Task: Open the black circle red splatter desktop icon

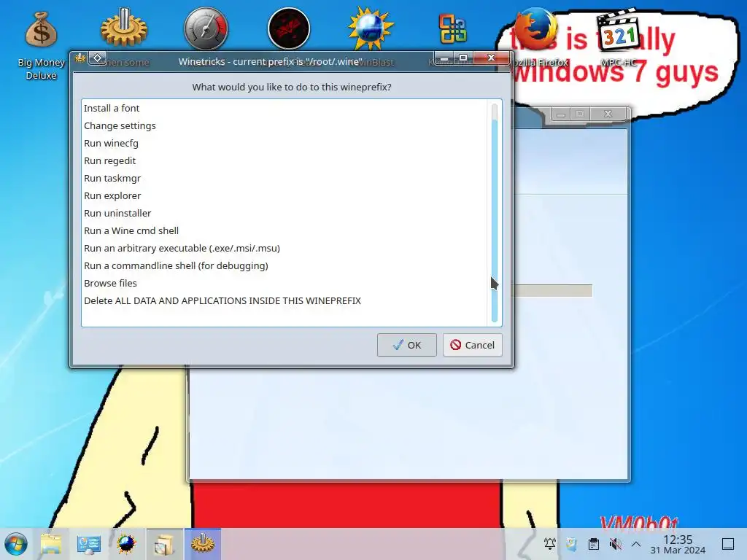Action: tap(289, 28)
